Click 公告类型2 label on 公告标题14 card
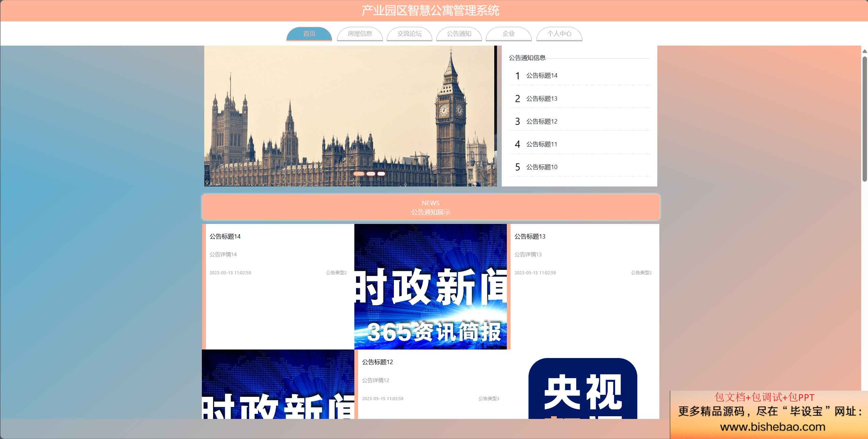 point(336,273)
